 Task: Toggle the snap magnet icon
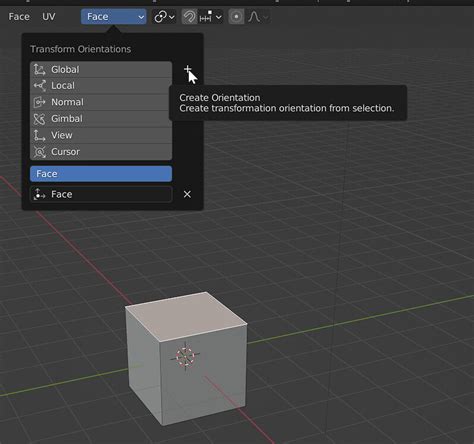189,17
